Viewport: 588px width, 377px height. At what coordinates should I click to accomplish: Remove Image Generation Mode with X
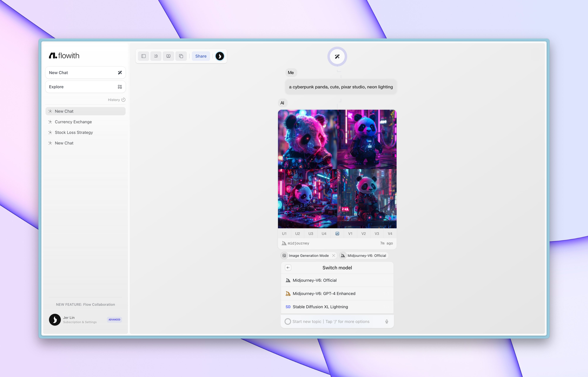tap(334, 256)
